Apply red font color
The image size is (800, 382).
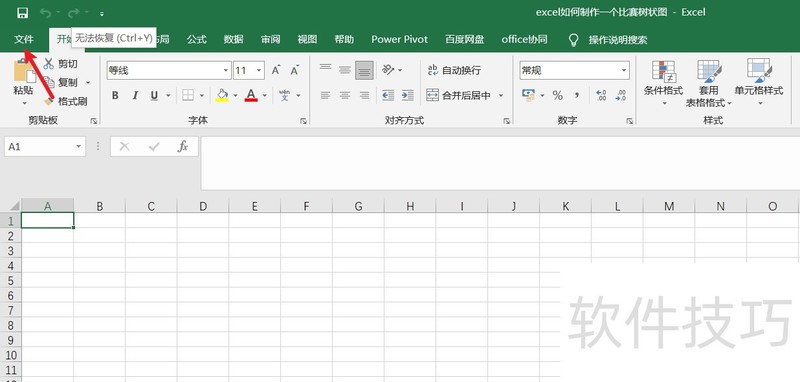pyautogui.click(x=251, y=95)
